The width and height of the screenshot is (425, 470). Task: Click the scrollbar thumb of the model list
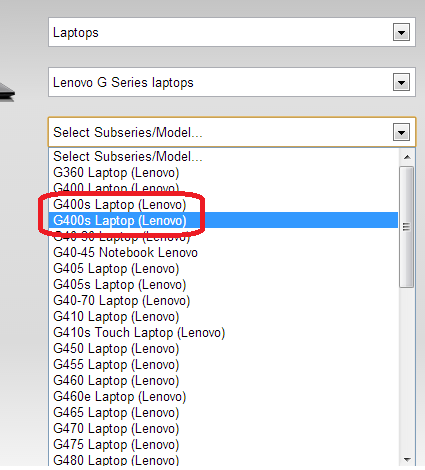[406, 227]
